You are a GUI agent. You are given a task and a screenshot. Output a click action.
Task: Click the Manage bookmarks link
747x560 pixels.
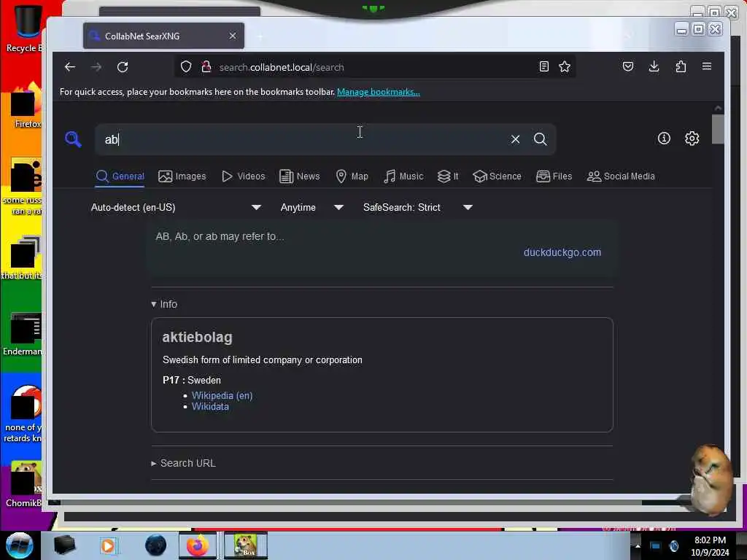click(379, 92)
